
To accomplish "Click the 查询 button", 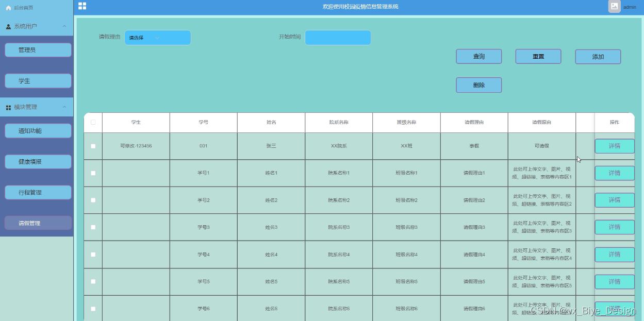I will [479, 57].
